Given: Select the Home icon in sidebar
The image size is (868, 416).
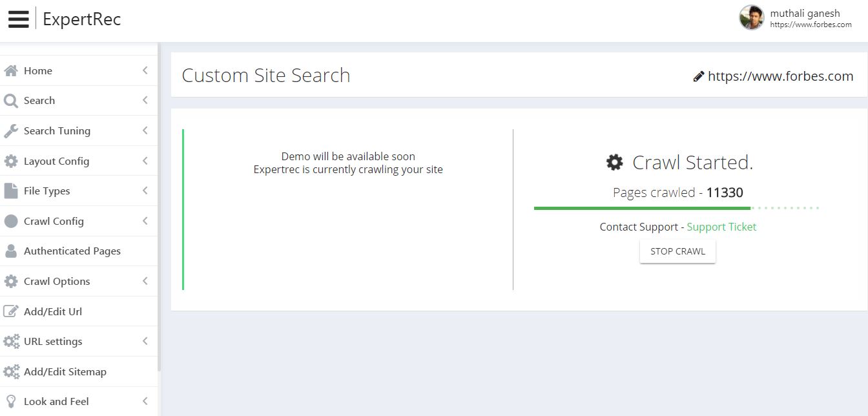Looking at the screenshot, I should click(10, 70).
